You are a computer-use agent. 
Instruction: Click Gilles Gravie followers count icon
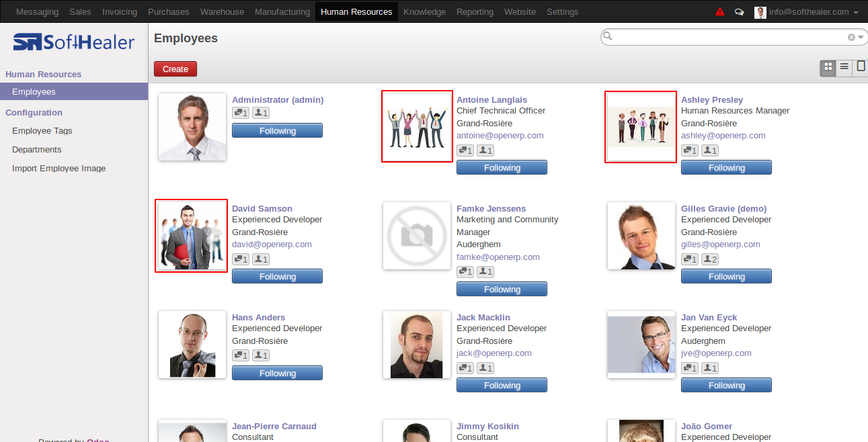click(711, 259)
